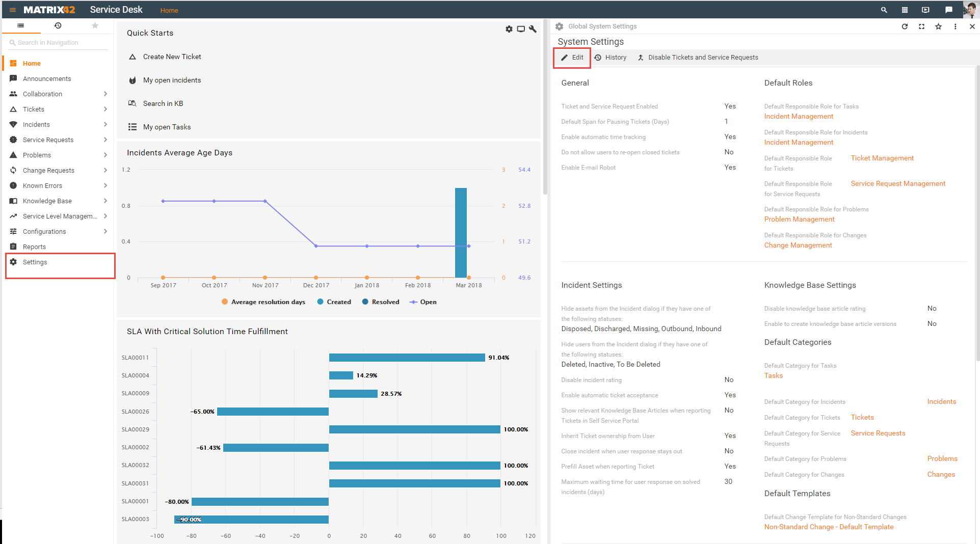Click the Problems warning icon in sidebar
The image size is (980, 544).
point(13,155)
